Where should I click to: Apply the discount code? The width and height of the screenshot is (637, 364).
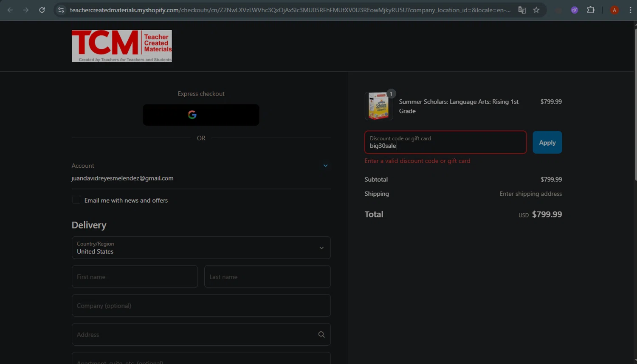coord(547,142)
